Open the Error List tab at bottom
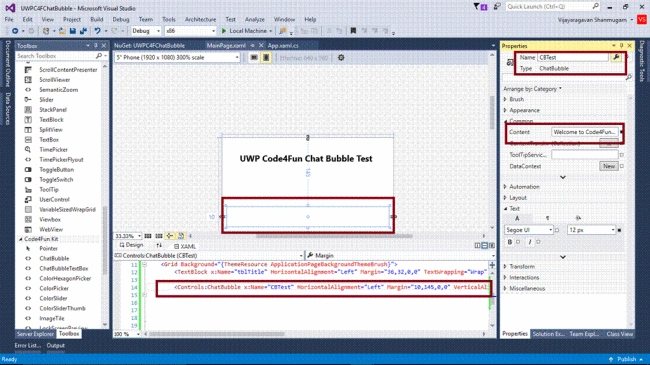Image resolution: width=650 pixels, height=365 pixels. tap(28, 346)
